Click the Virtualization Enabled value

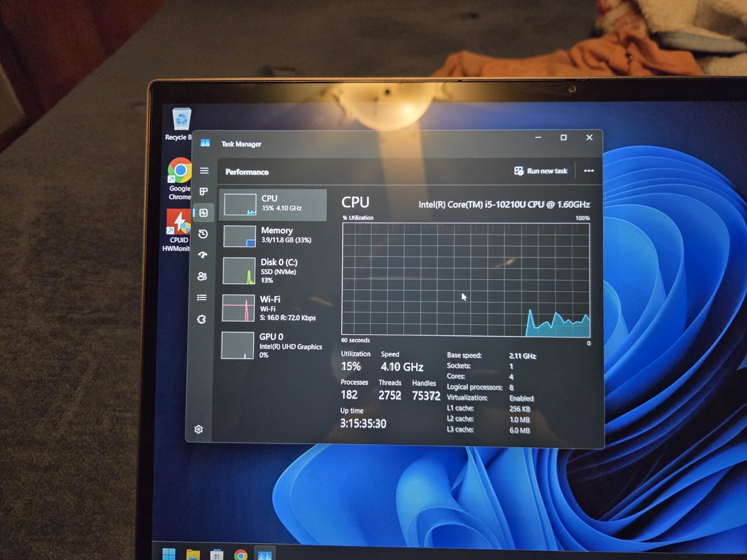click(521, 398)
